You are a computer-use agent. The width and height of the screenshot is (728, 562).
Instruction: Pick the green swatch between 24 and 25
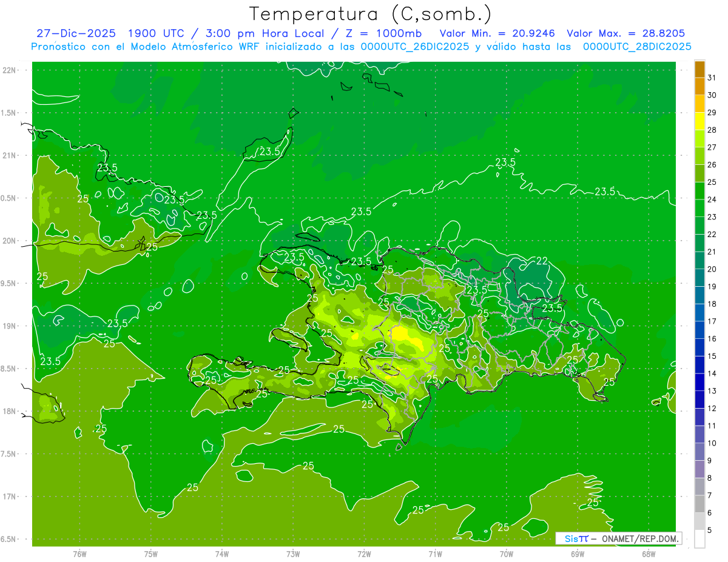699,190
